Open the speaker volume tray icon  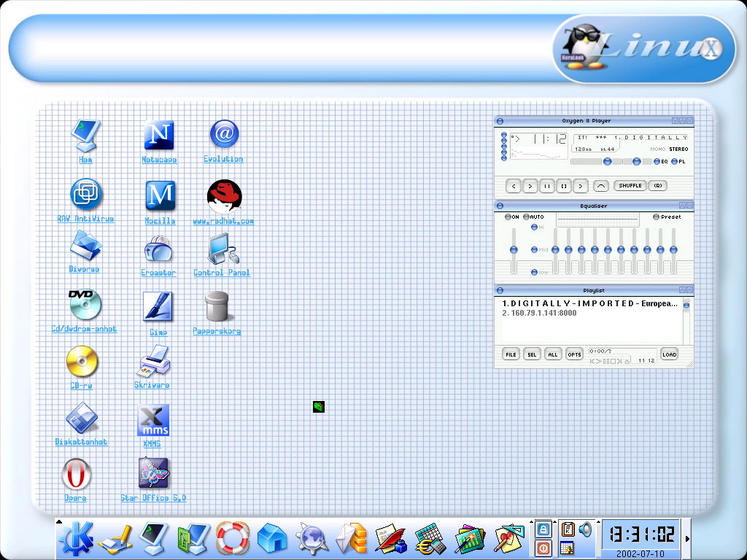[x=586, y=529]
